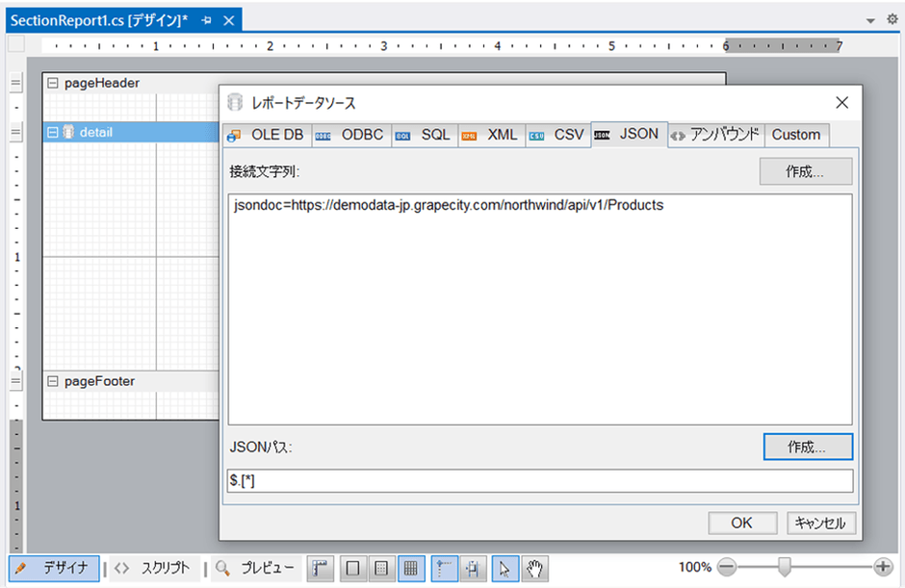
Task: Collapse the detail band section
Action: 53,133
